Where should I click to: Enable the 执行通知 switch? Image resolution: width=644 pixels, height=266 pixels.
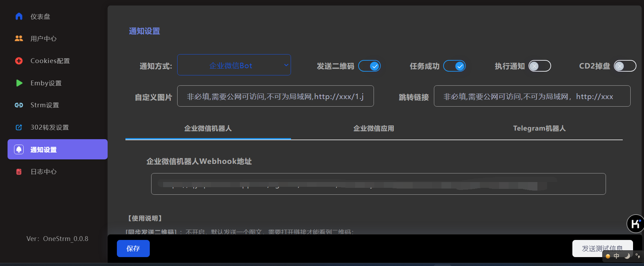coord(540,66)
